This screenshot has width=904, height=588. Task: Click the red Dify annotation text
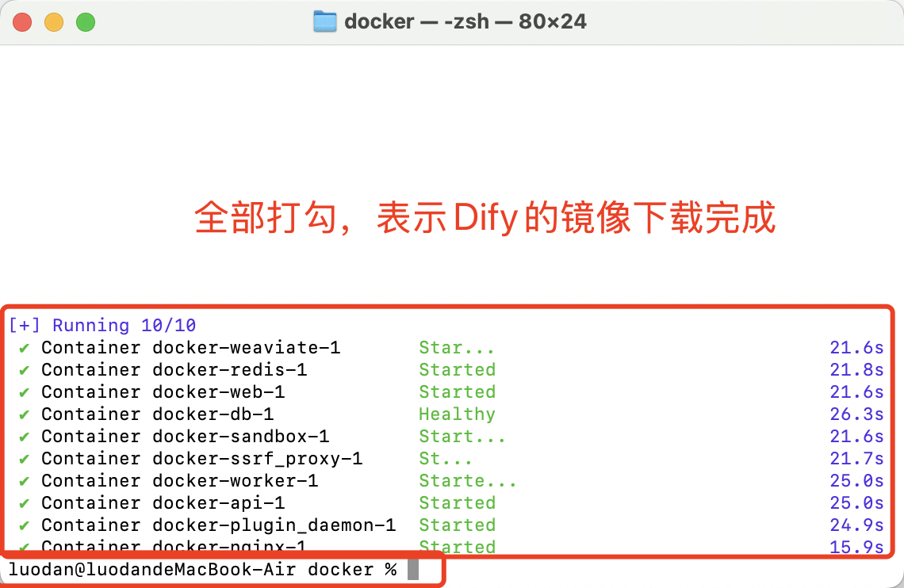click(x=485, y=218)
